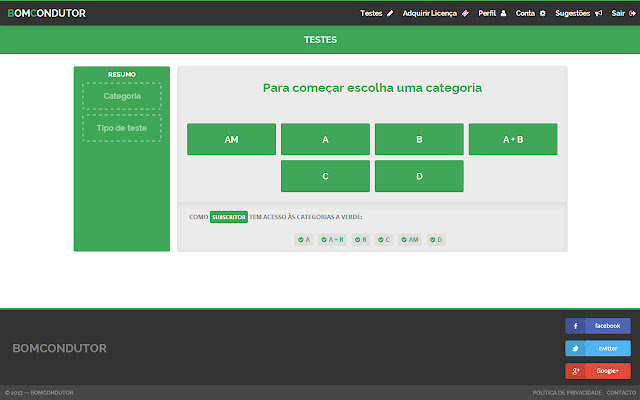Click the checked AM category badge
The image size is (640, 400).
[410, 239]
